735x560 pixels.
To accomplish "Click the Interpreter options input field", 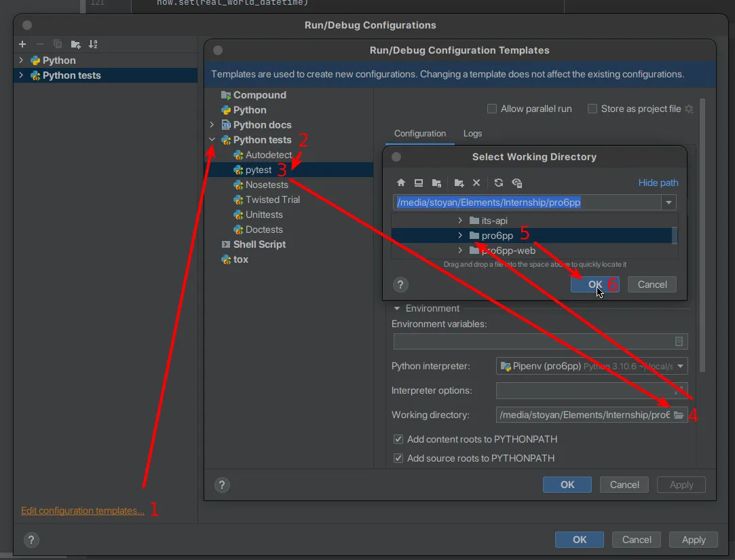I will point(584,390).
